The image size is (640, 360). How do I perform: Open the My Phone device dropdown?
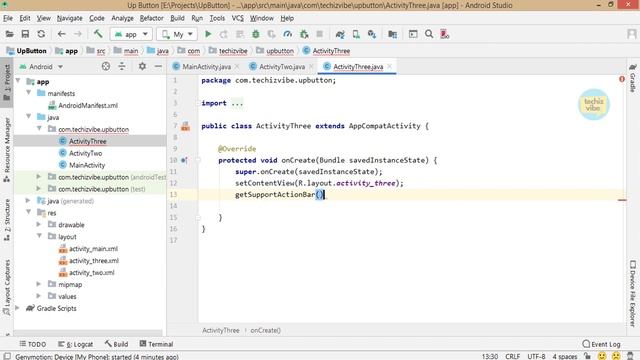click(x=177, y=34)
